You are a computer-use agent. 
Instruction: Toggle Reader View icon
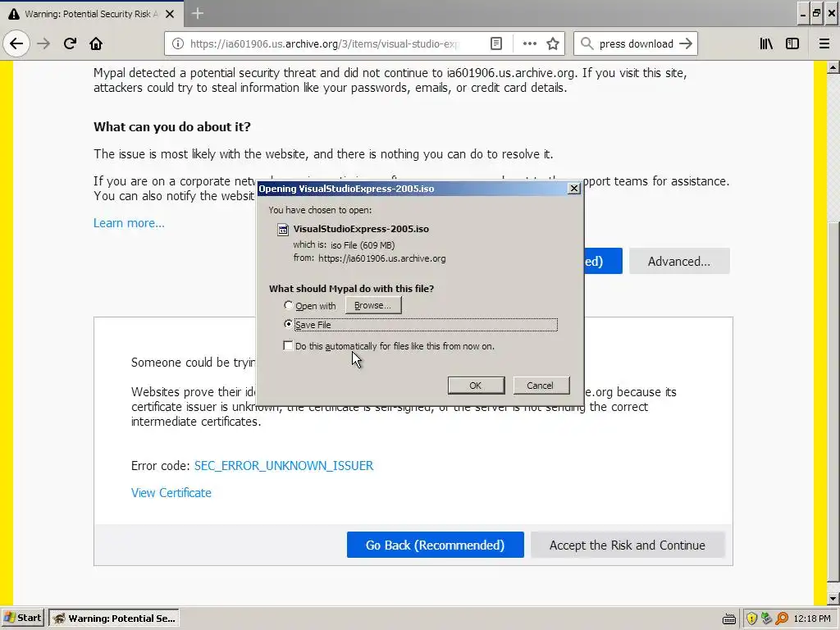pos(496,43)
